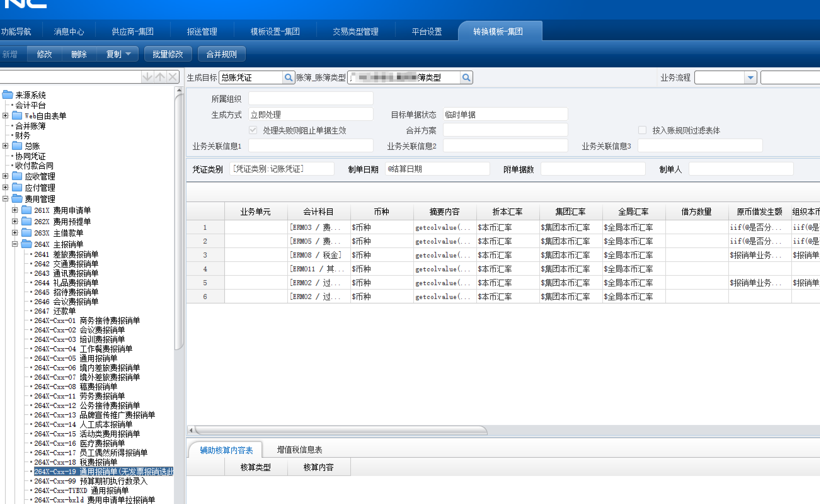Viewport: 820px width, 504px height.
Task: Toggle 处理失败则阻止单据生效 checkbox
Action: [253, 130]
